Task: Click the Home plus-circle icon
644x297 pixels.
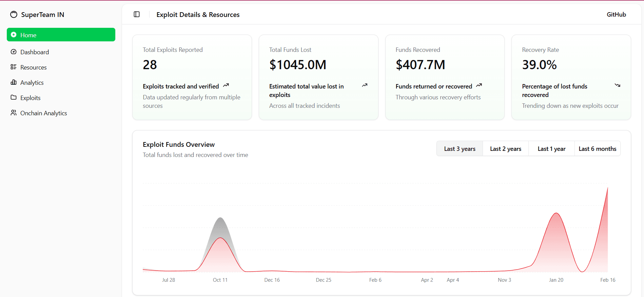Action: [x=14, y=35]
